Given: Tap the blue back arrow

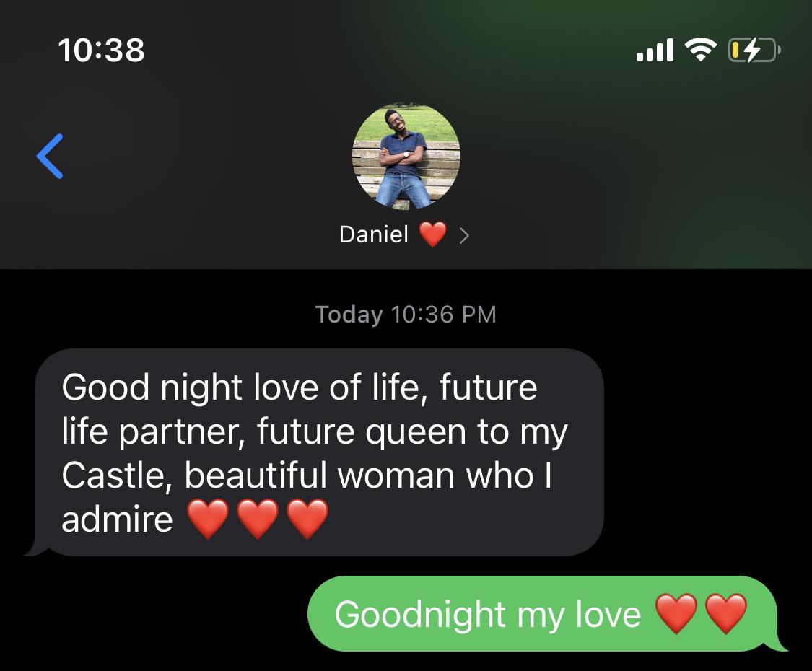Looking at the screenshot, I should click(50, 156).
